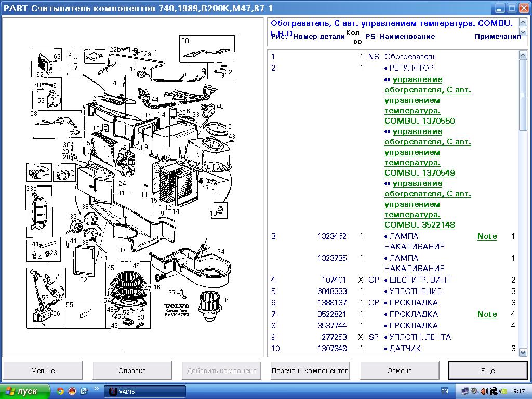Open the Windows Start button 'пуск'
The image size is (532, 399).
pos(25,391)
